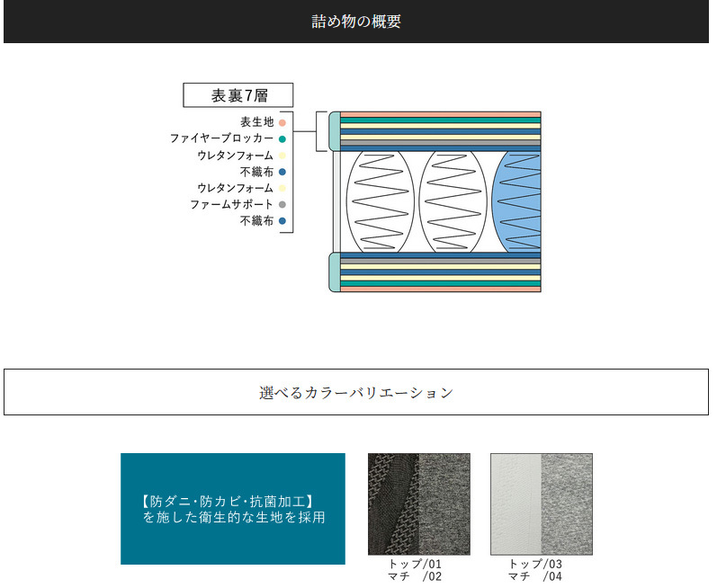Screen dimensions: 717x588
Task: Click the トップ/03 マチ/04 caption
Action: (535, 570)
